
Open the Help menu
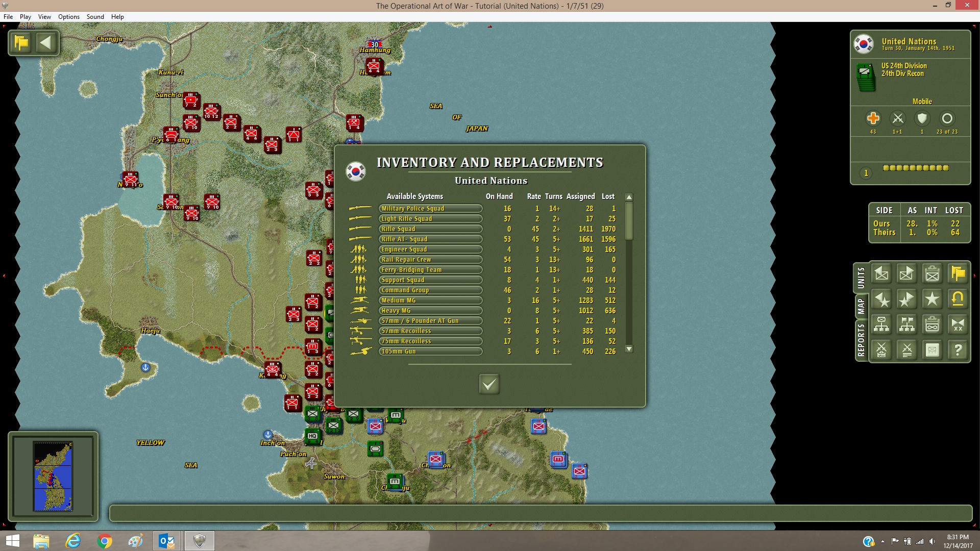(x=118, y=17)
